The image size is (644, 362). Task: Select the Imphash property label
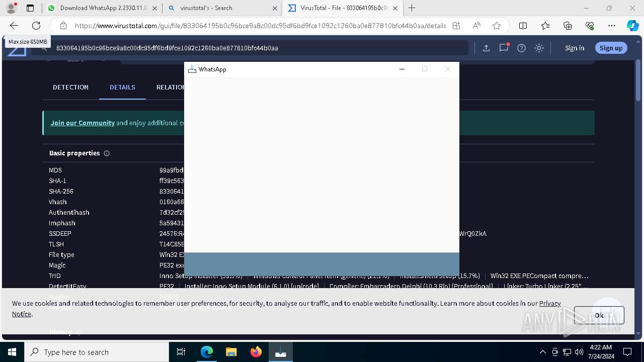tap(62, 223)
